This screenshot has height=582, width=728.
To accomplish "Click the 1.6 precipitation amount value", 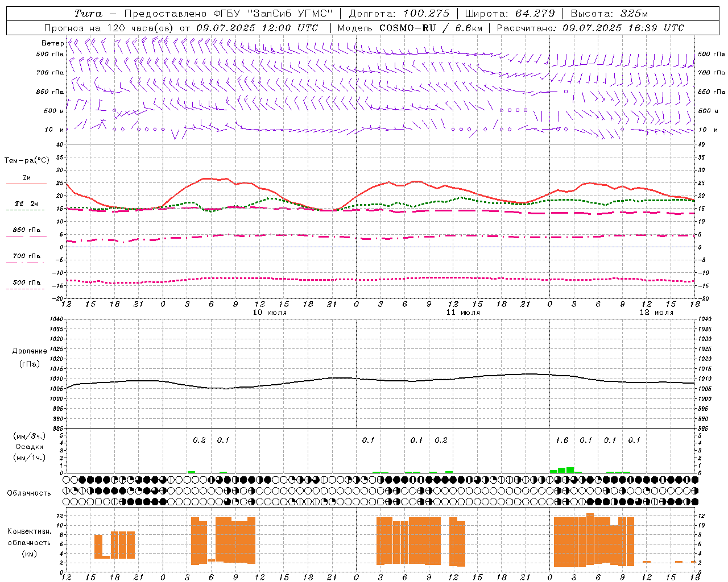I will (x=562, y=440).
